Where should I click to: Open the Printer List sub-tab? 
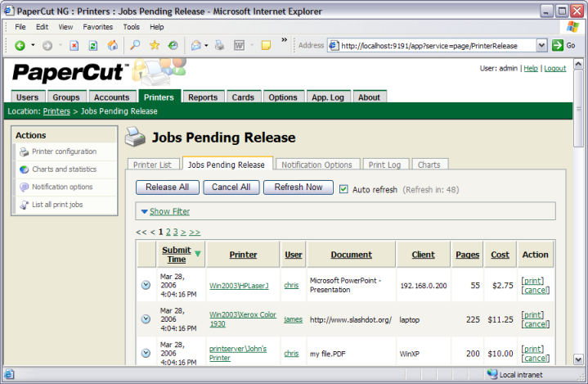[152, 165]
